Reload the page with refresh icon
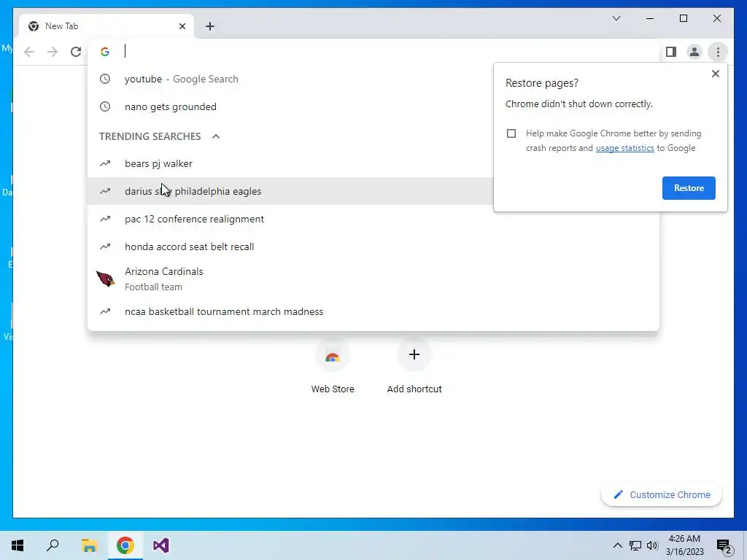 (76, 52)
